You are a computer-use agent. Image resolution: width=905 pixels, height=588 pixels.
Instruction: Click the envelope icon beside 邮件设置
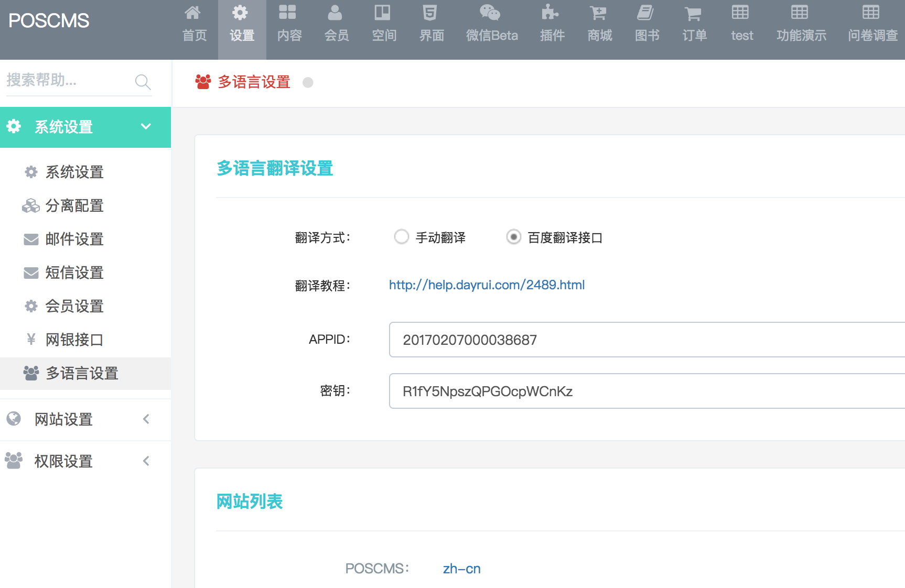(31, 239)
